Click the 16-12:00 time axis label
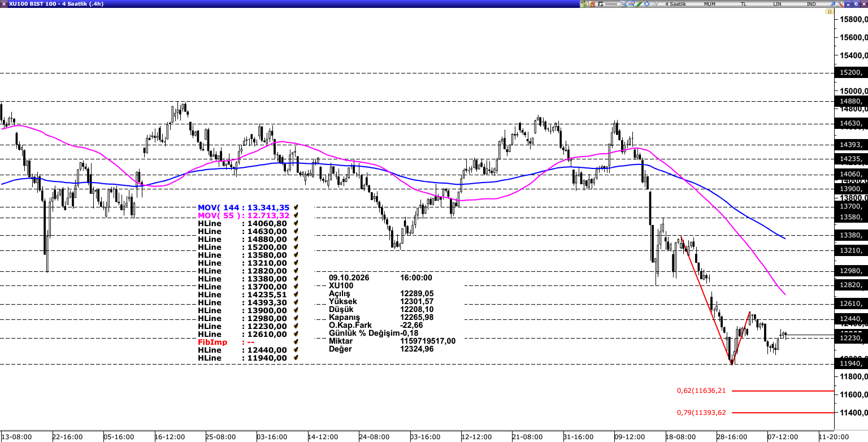This screenshot has width=868, height=442. 170,437
